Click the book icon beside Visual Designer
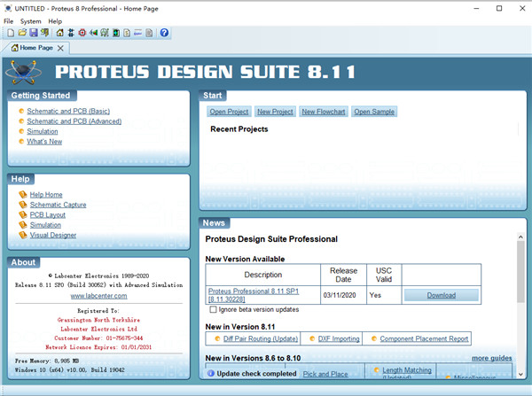Image resolution: width=532 pixels, height=396 pixels. [23, 235]
